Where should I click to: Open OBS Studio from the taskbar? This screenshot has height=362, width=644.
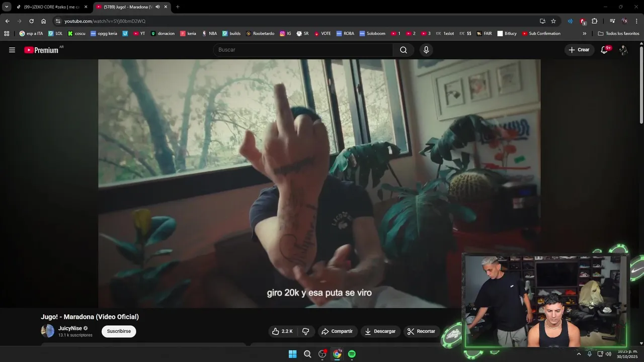coord(323,354)
